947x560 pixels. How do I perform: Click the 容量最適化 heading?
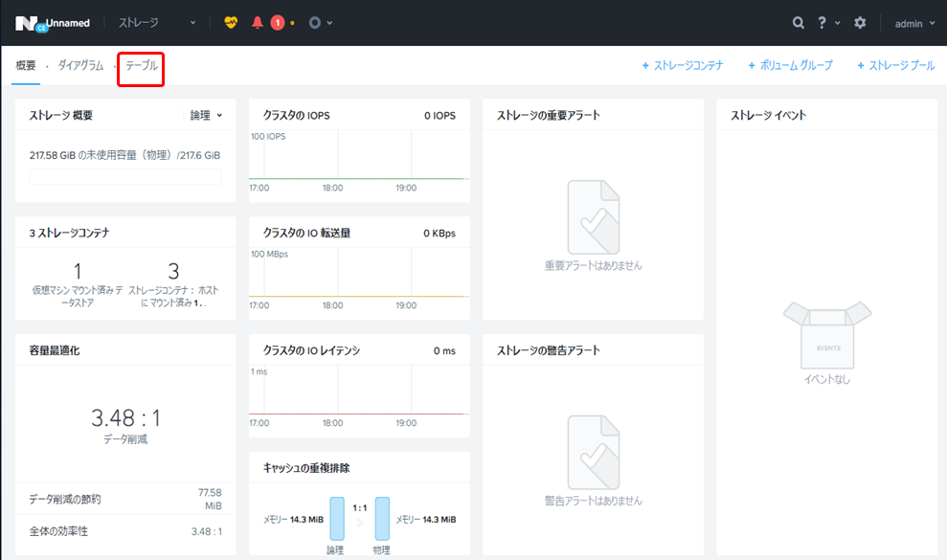55,350
